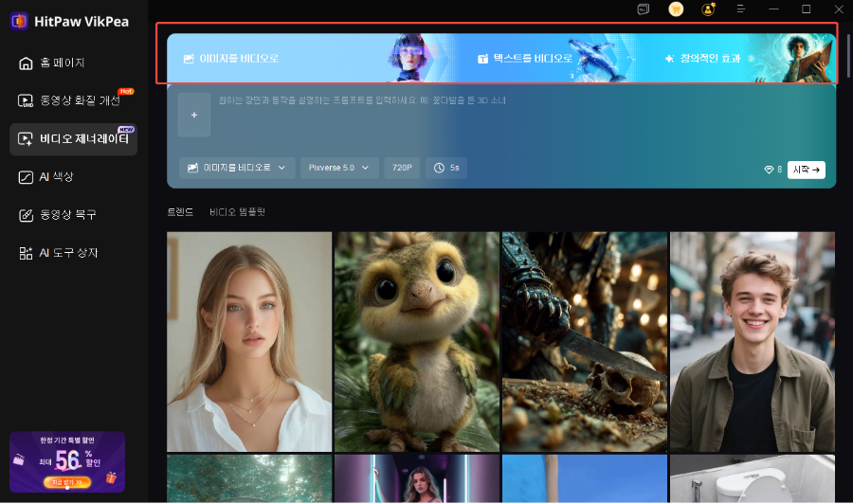853x504 pixels.
Task: Select 비디오 제너레이터 in sidebar
Action: [73, 139]
